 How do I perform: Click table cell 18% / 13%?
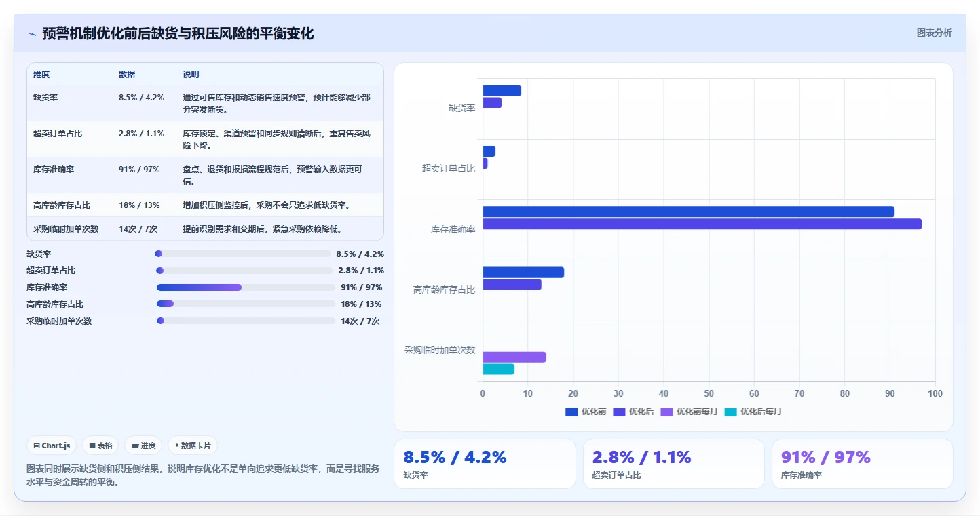(x=139, y=205)
